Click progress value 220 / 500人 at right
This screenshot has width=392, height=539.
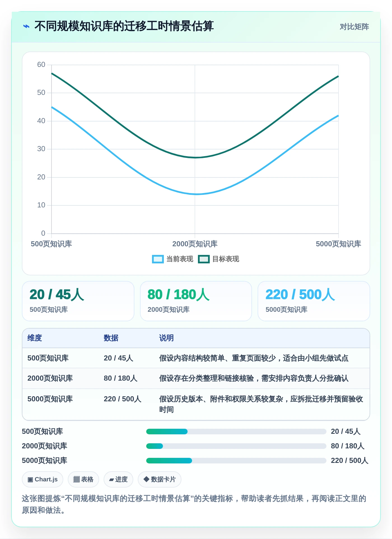point(350,461)
